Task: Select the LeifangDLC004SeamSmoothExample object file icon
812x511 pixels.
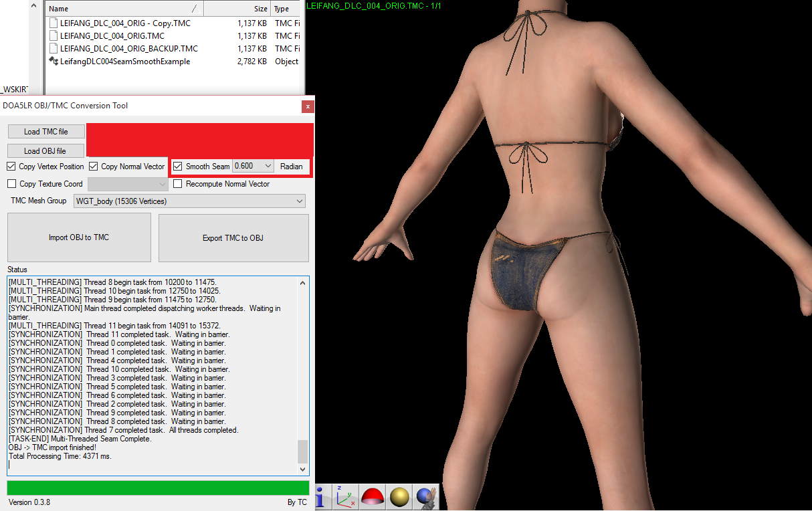Action: [54, 62]
